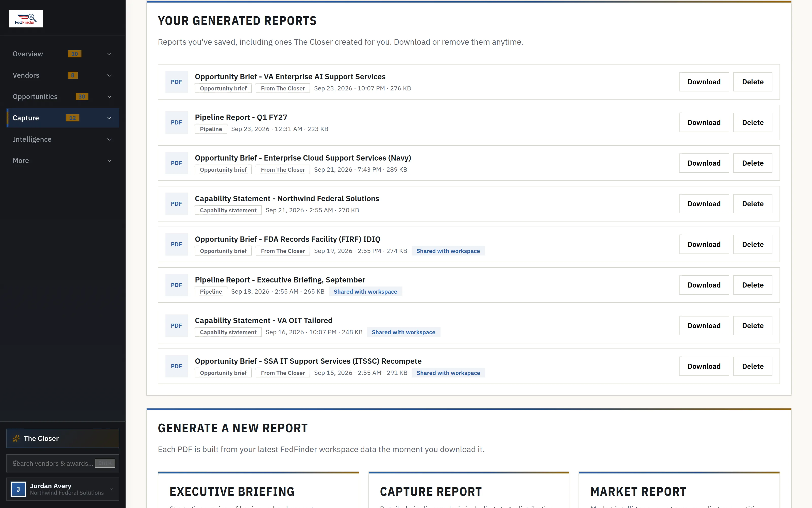The height and width of the screenshot is (508, 812).
Task: Click the FedFinder logo
Action: tap(26, 19)
